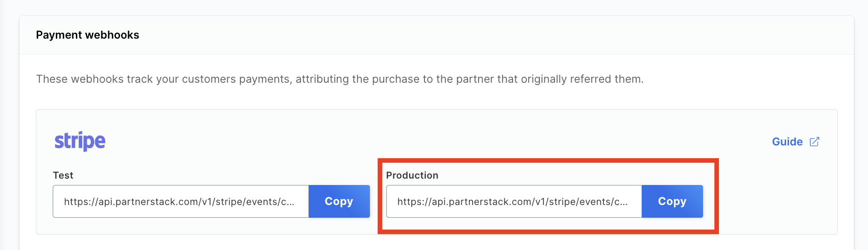The height and width of the screenshot is (250, 868).
Task: Copy the Test webhook URL
Action: pyautogui.click(x=339, y=201)
